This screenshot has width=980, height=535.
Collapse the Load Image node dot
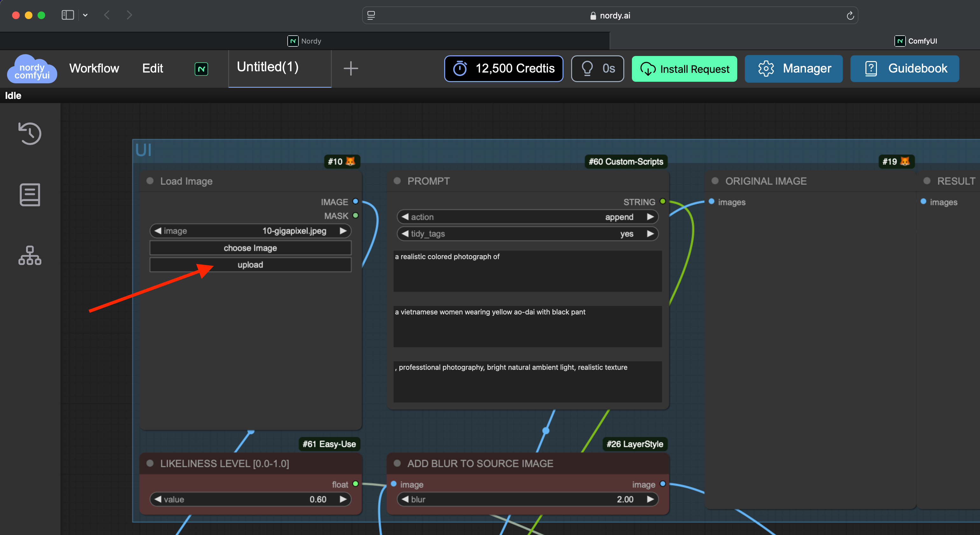tap(150, 181)
